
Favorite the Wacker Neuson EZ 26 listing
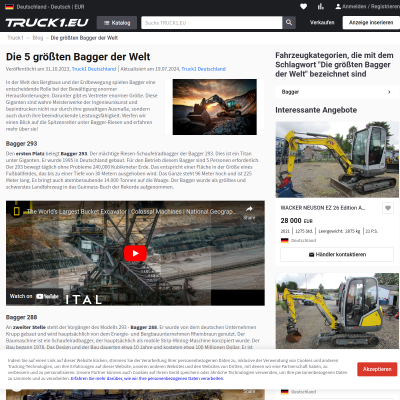click(388, 208)
